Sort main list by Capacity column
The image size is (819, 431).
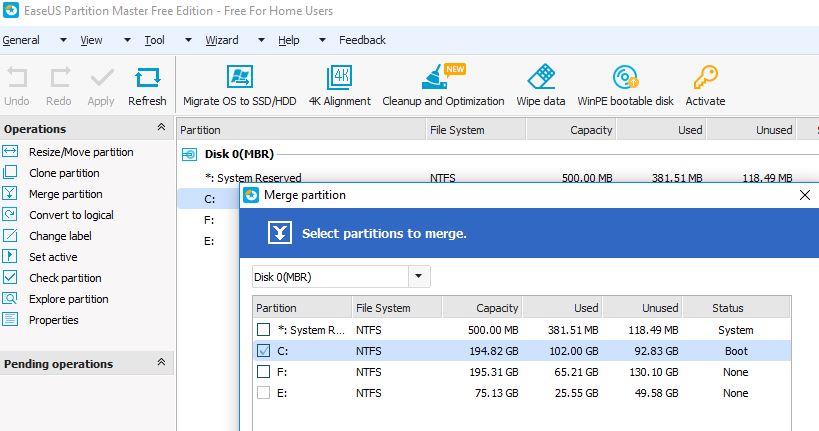coord(571,130)
